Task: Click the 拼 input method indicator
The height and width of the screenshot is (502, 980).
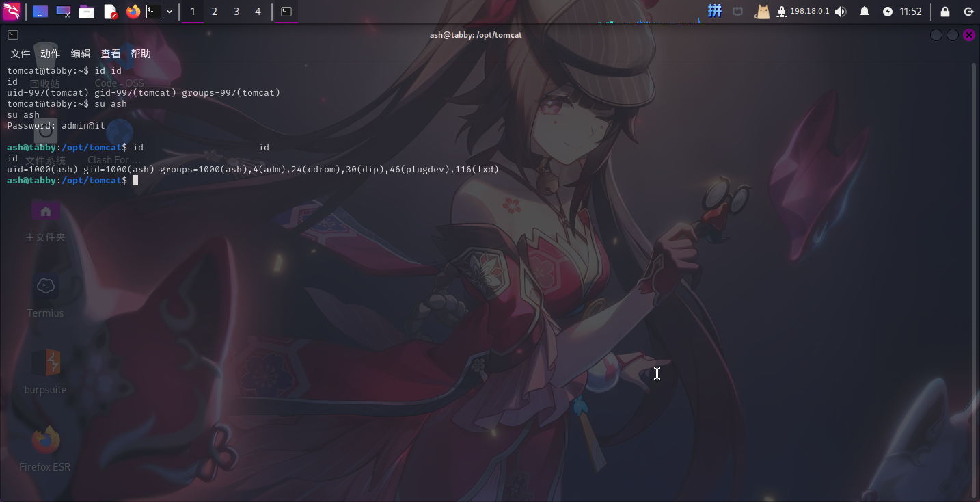Action: 715,11
